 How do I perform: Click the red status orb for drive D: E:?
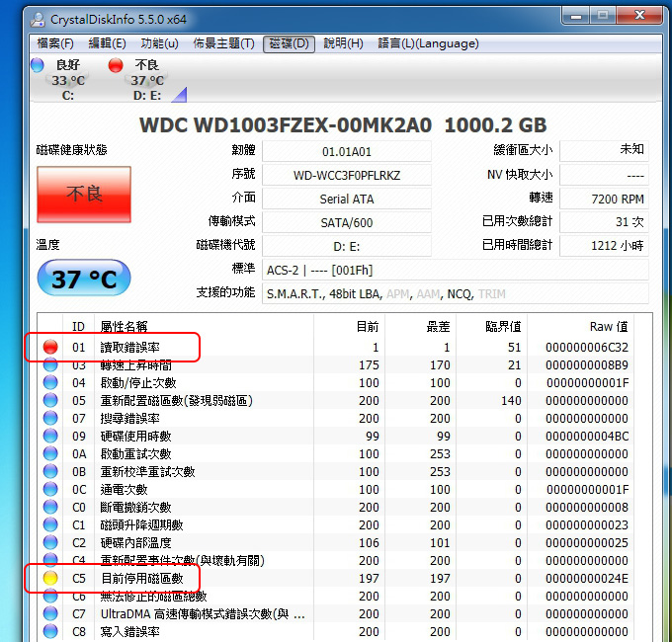click(x=116, y=65)
